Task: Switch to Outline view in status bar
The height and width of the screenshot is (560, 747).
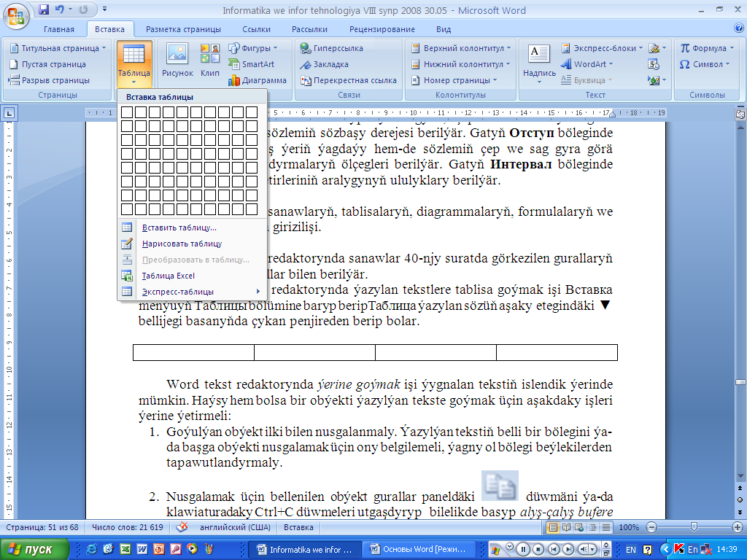Action: 592,527
